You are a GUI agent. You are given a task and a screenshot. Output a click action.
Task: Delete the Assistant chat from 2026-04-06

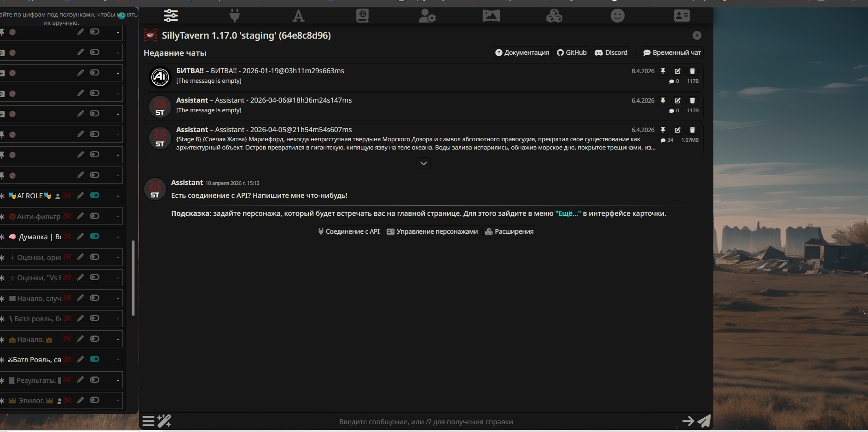(692, 101)
